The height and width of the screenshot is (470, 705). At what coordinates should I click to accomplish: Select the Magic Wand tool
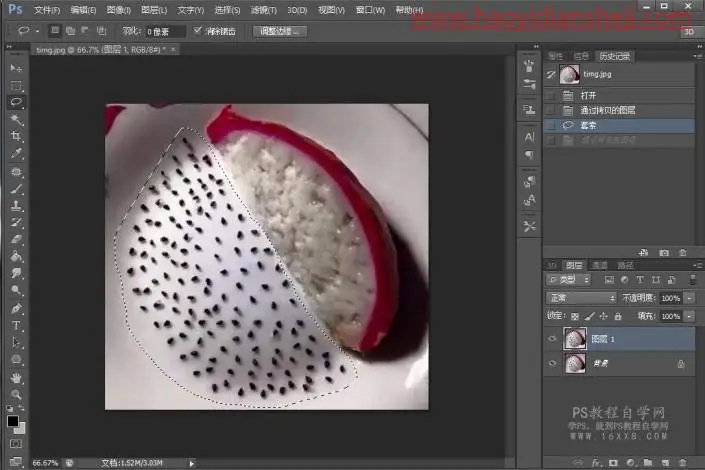click(16, 120)
